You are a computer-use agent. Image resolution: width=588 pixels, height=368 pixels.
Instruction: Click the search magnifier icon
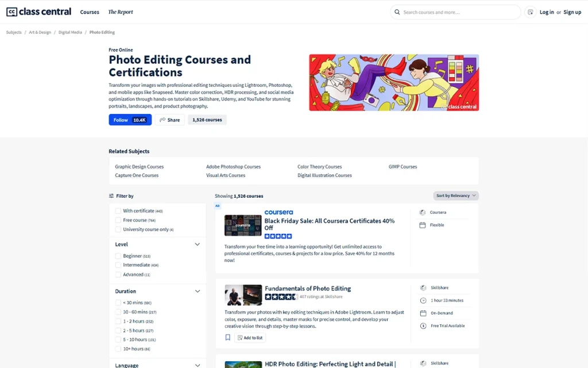397,12
